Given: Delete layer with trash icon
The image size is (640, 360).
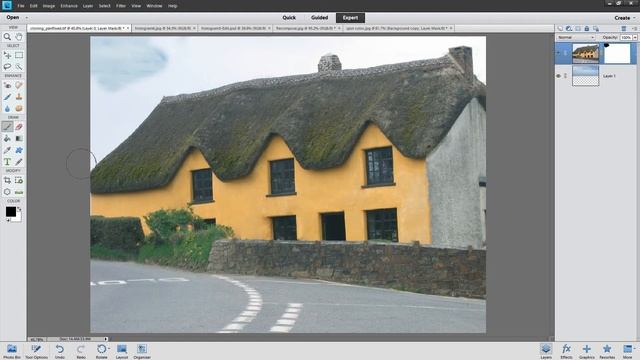Looking at the screenshot, I should [624, 29].
